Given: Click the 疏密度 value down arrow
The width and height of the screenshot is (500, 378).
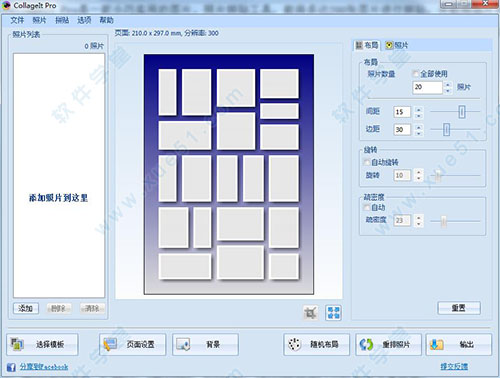Looking at the screenshot, I should 419,224.
